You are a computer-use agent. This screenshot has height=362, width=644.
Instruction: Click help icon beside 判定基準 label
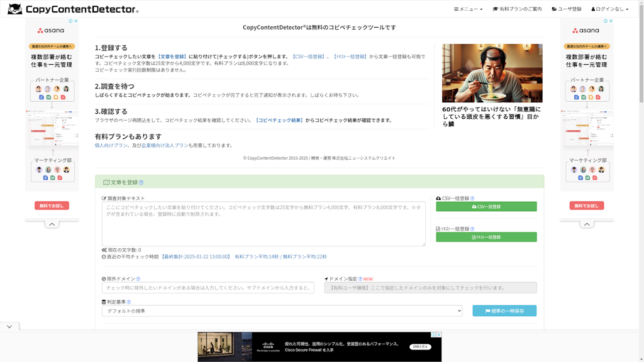(128, 302)
